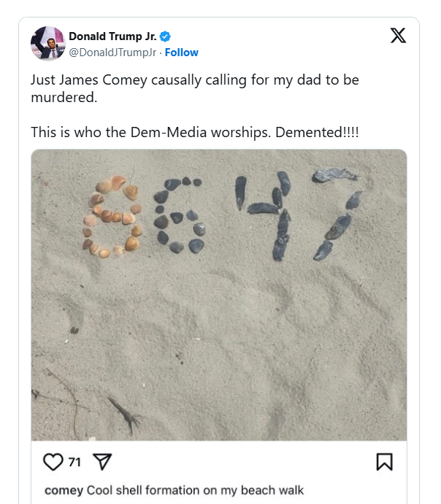The height and width of the screenshot is (504, 441).
Task: Click the orange shell number 8
Action: click(x=112, y=217)
